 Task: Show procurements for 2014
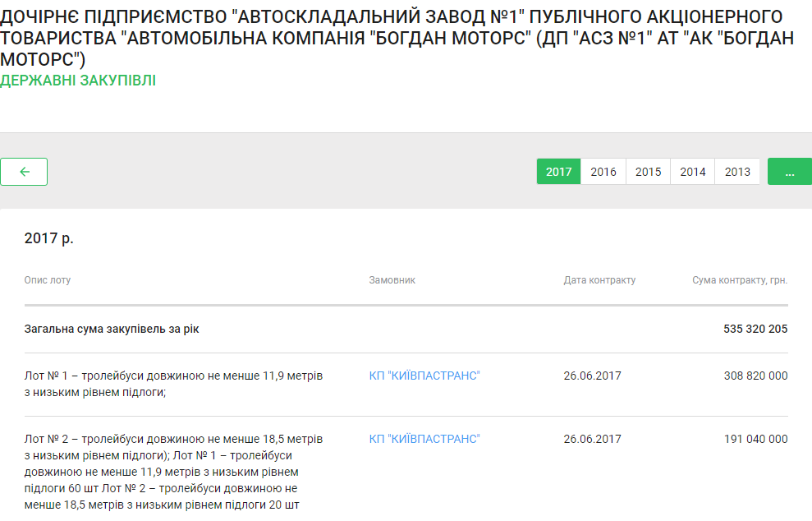(x=692, y=172)
